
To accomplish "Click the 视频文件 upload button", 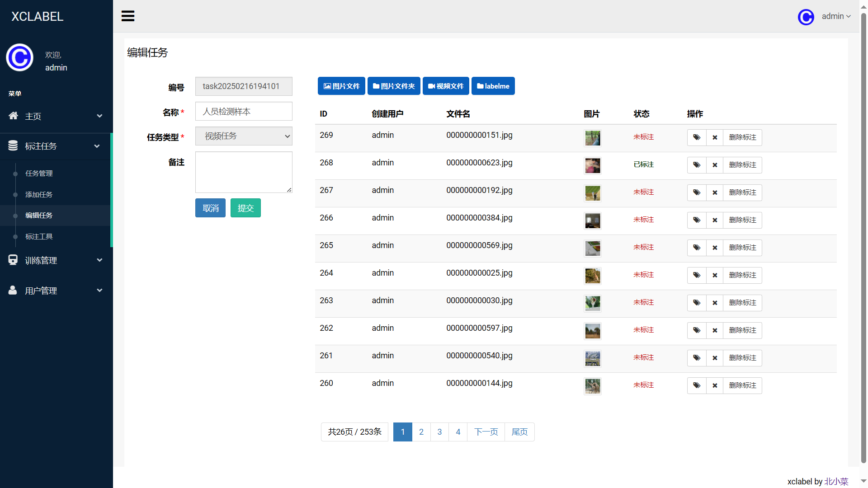I will [x=446, y=86].
